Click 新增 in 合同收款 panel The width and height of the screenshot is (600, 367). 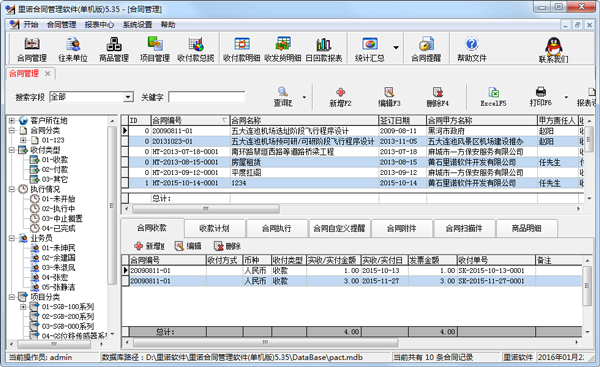click(150, 246)
